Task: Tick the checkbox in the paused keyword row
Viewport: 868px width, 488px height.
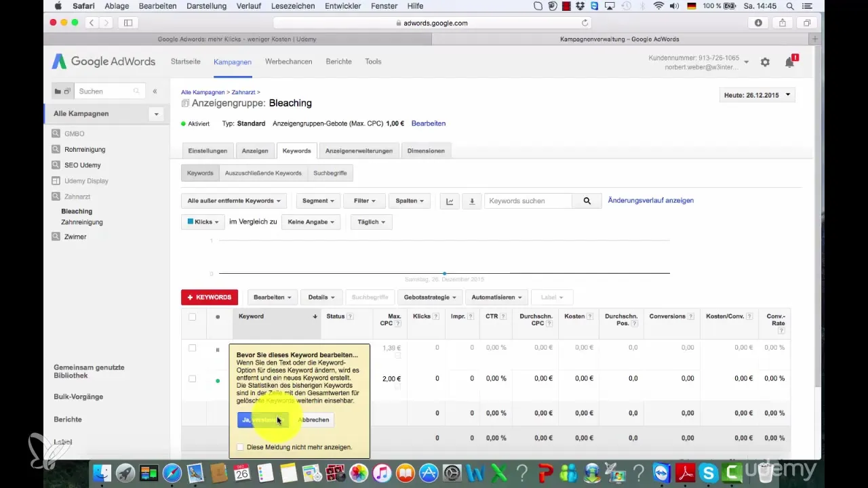Action: pos(193,348)
